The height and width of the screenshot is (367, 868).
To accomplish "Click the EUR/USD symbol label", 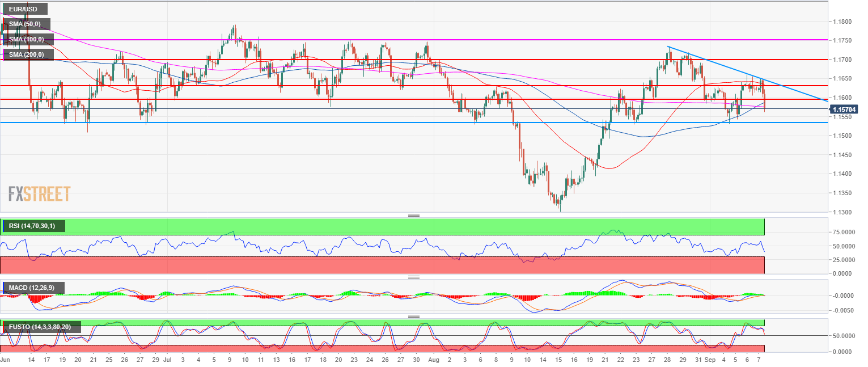I will coord(24,9).
